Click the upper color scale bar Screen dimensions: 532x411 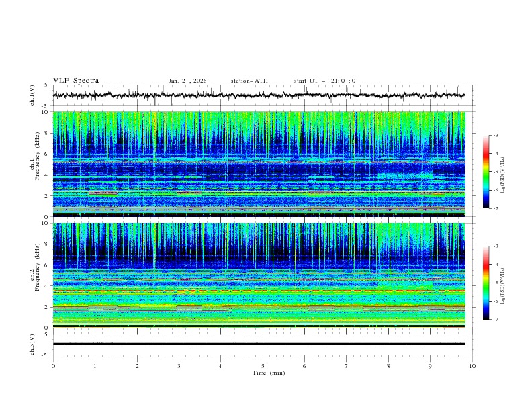coord(486,172)
